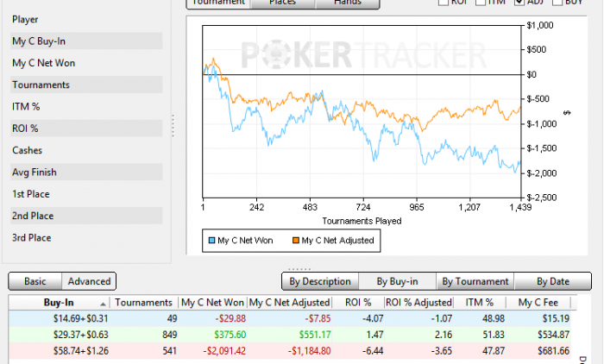Select the Basic report button
The image size is (604, 364).
[35, 281]
